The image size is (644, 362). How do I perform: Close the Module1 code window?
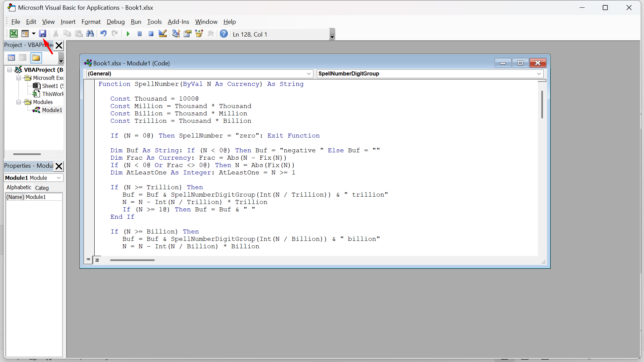coord(538,63)
